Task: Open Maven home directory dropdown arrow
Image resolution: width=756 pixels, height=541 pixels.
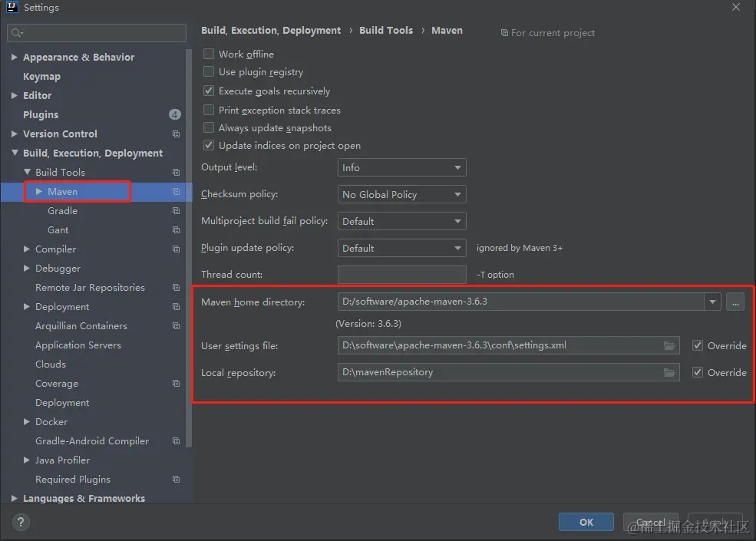Action: click(712, 302)
